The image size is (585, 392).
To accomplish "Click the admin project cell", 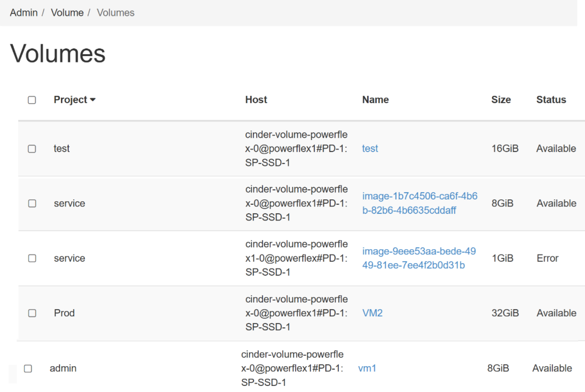I will click(63, 368).
